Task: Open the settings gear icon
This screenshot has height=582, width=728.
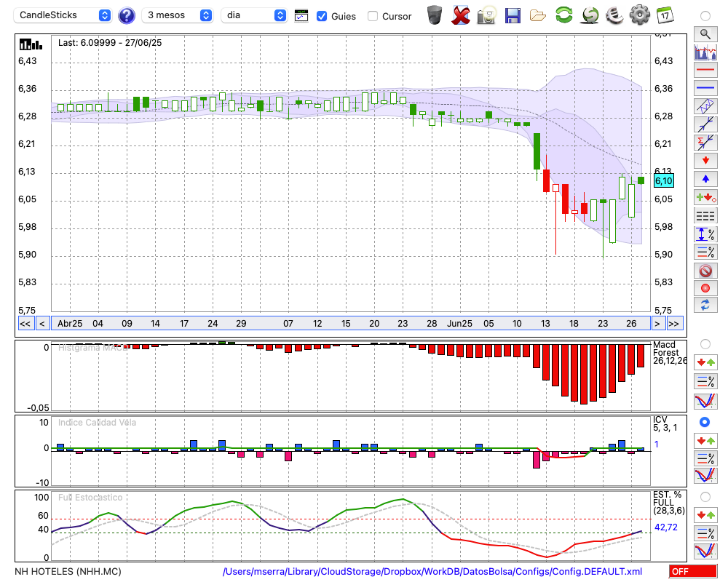Action: click(x=640, y=15)
